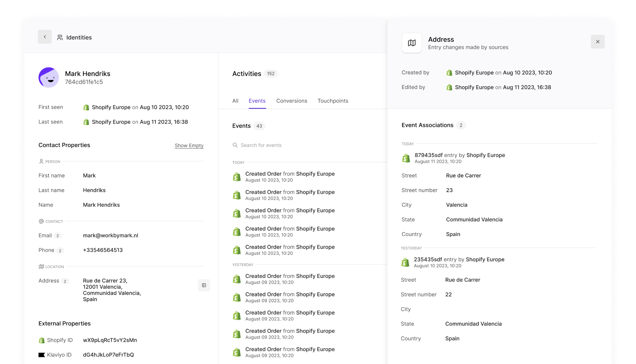Switch to the All activities tab

click(235, 101)
